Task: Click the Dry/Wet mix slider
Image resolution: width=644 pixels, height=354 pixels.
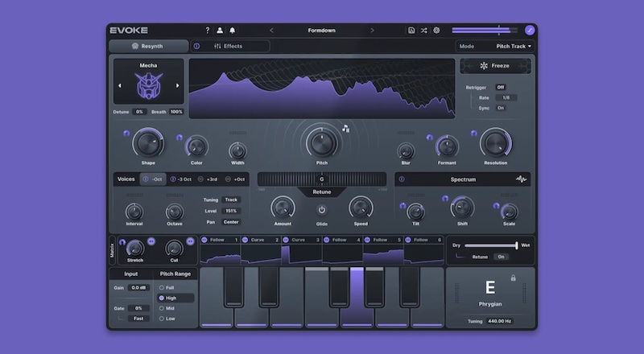Action: (490, 245)
